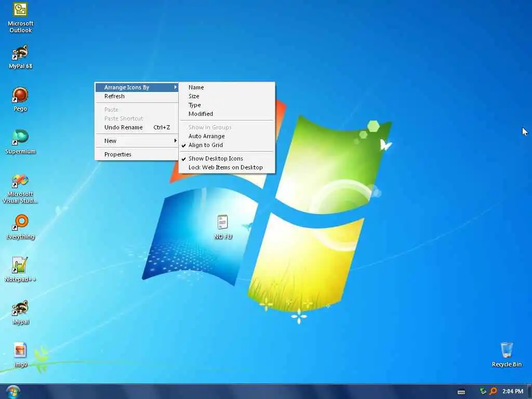This screenshot has height=399, width=532.
Task: Click the green arrow system tray icon
Action: pos(483,391)
